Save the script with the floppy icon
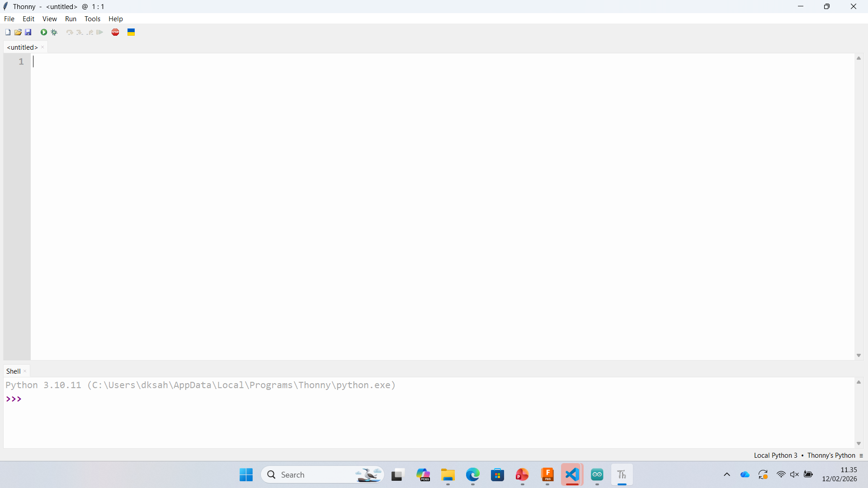This screenshot has width=868, height=488. (x=28, y=32)
